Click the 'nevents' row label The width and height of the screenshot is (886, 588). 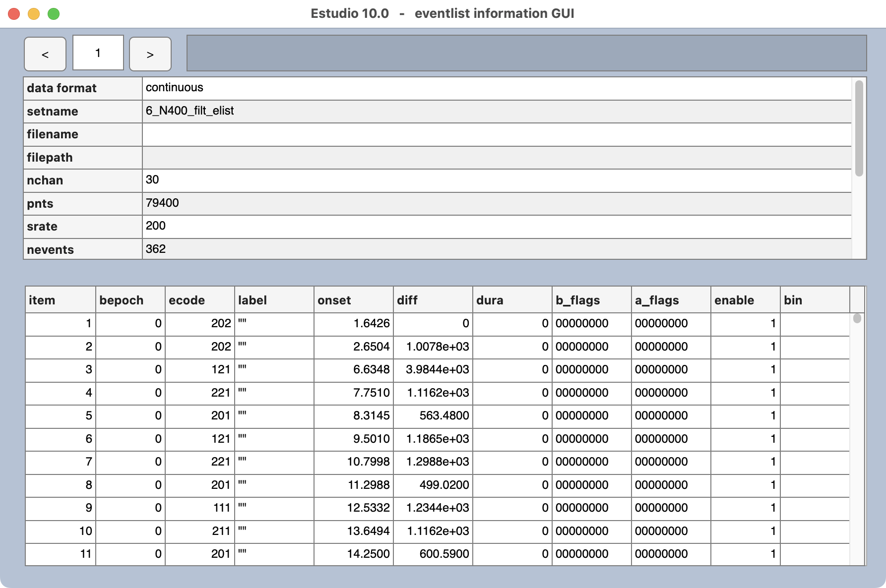tap(83, 249)
